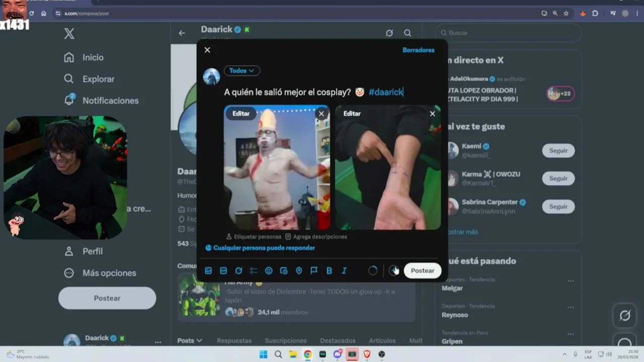Follow Karma | OWOZU with Seguir button
This screenshot has height=362, width=644.
[558, 178]
